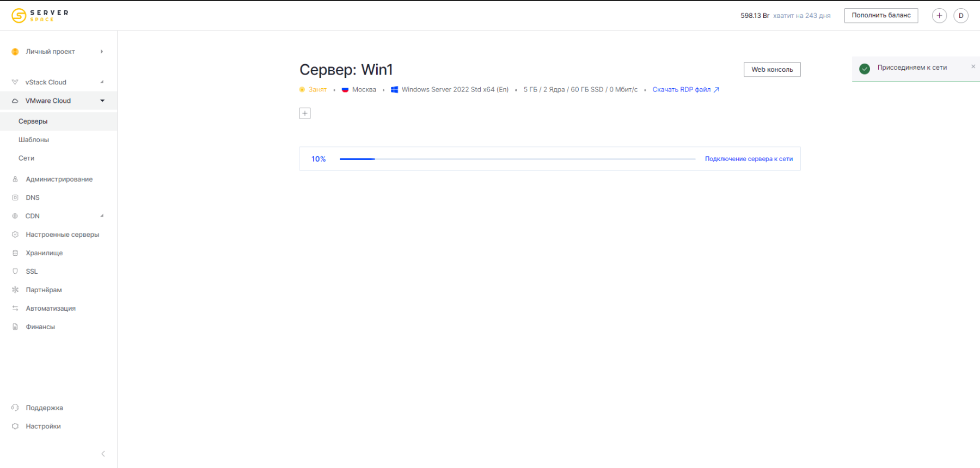Open the Web консоль
The width and height of the screenshot is (980, 468).
tap(772, 70)
